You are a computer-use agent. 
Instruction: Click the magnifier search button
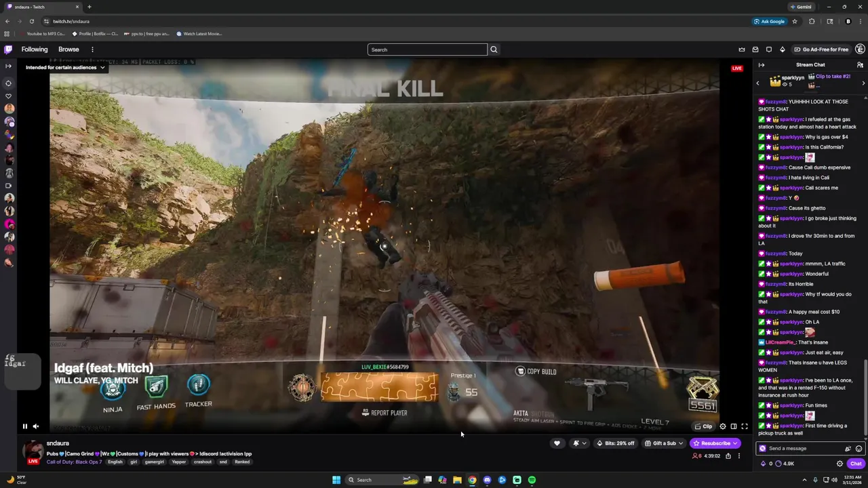(494, 49)
